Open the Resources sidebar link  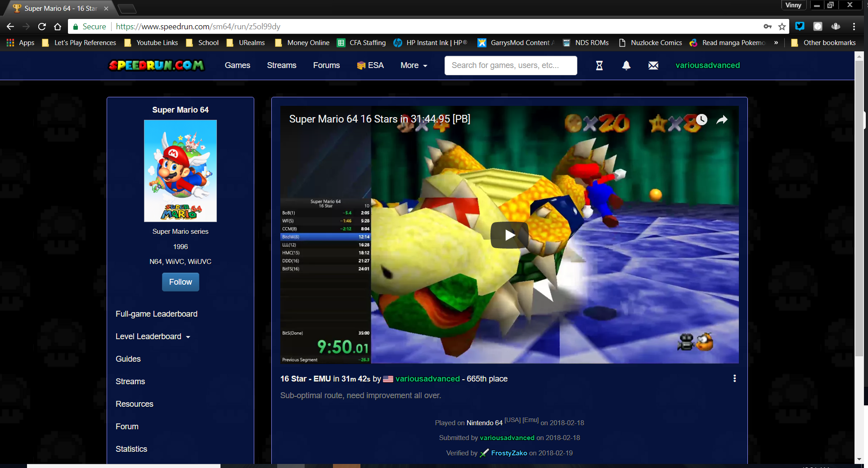[x=135, y=404]
